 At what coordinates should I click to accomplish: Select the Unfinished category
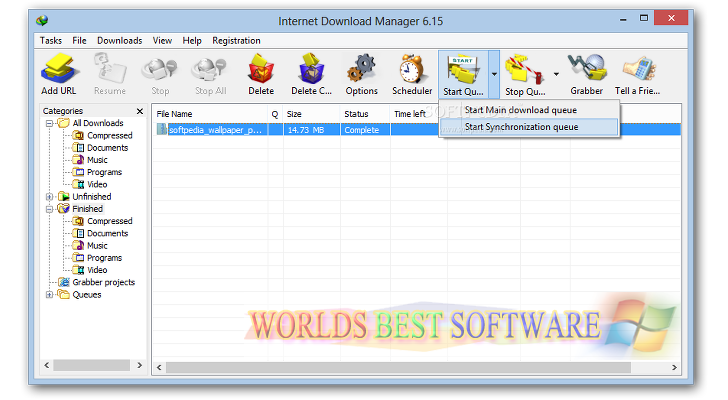pyautogui.click(x=91, y=197)
